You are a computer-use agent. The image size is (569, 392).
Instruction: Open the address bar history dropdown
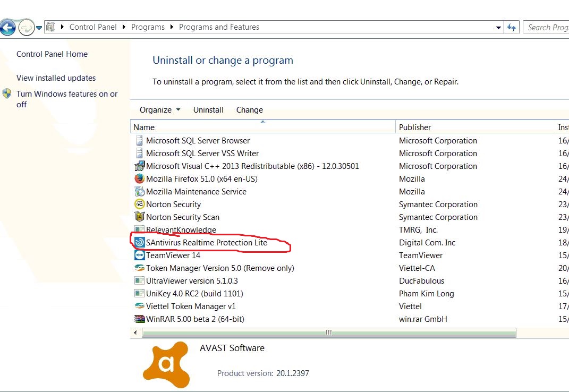click(498, 27)
